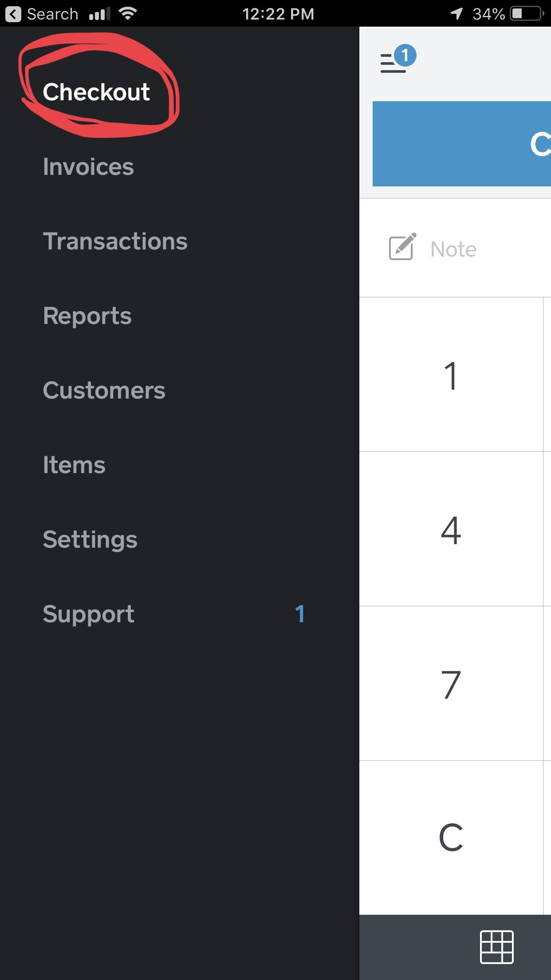This screenshot has height=980, width=551.
Task: Tap the hamburger menu icon with badge
Action: point(398,59)
